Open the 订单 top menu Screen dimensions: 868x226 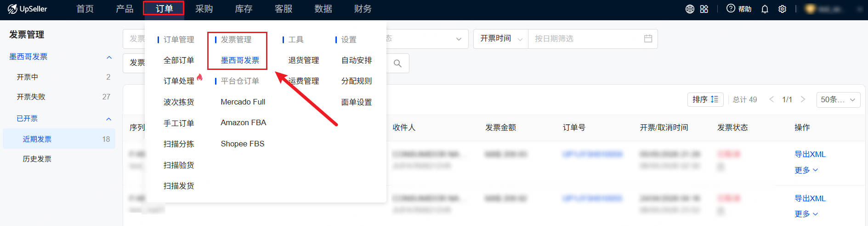(164, 9)
